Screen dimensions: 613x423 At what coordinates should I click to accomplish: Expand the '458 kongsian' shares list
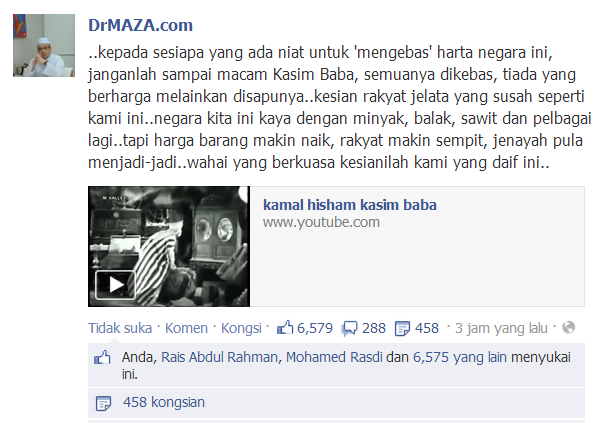click(164, 402)
